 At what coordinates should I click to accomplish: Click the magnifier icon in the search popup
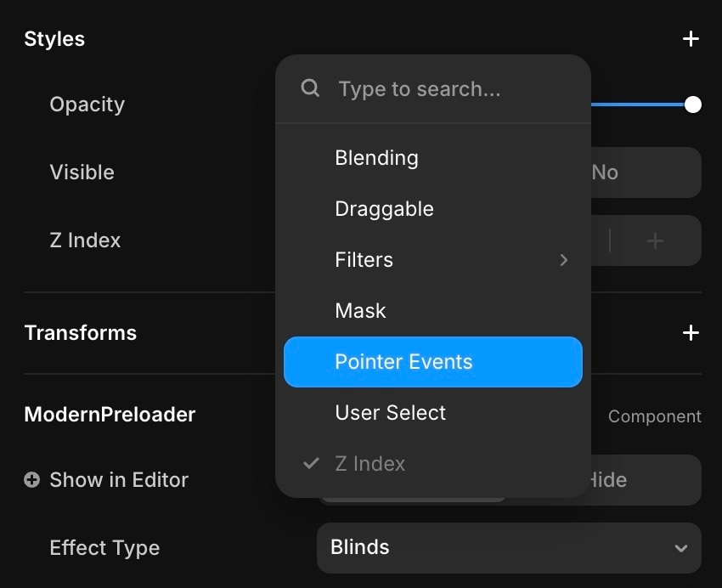pyautogui.click(x=311, y=88)
